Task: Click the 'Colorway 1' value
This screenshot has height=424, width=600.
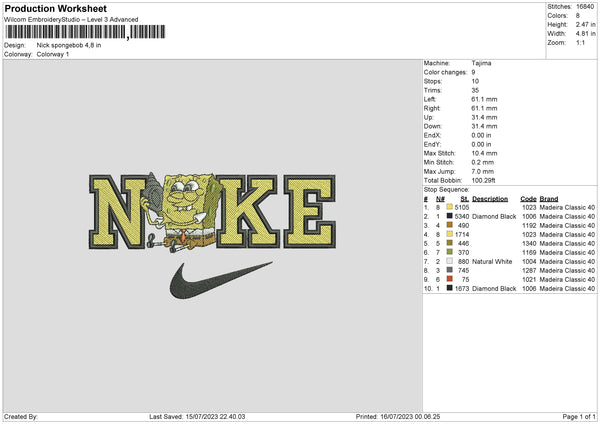Action: (53, 54)
